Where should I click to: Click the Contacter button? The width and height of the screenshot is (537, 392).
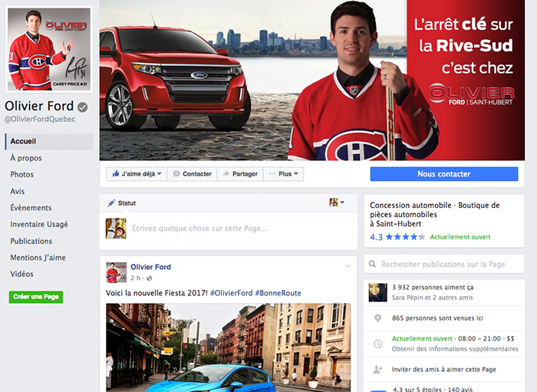(x=192, y=174)
